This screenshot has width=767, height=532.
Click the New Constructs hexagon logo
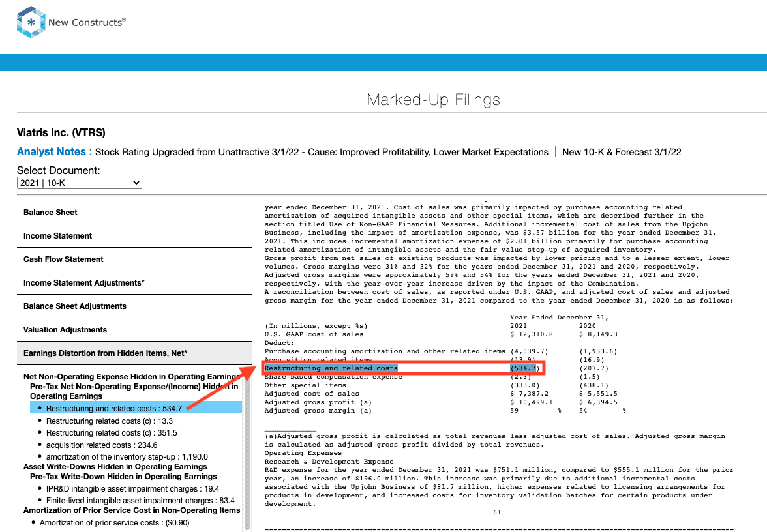31,22
